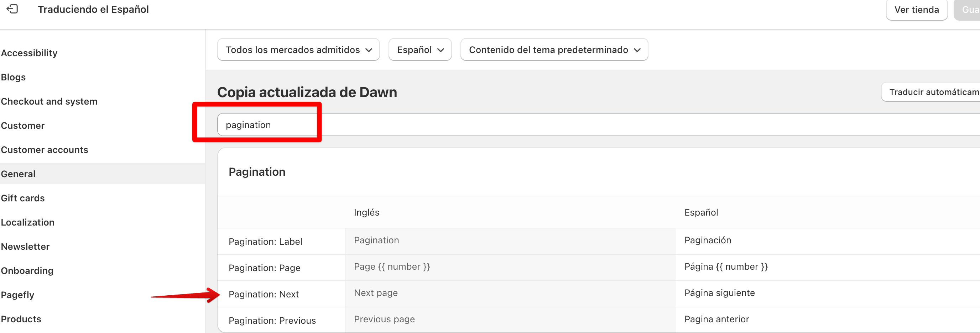This screenshot has height=333, width=980.
Task: Click the Pagination section heading
Action: point(257,172)
